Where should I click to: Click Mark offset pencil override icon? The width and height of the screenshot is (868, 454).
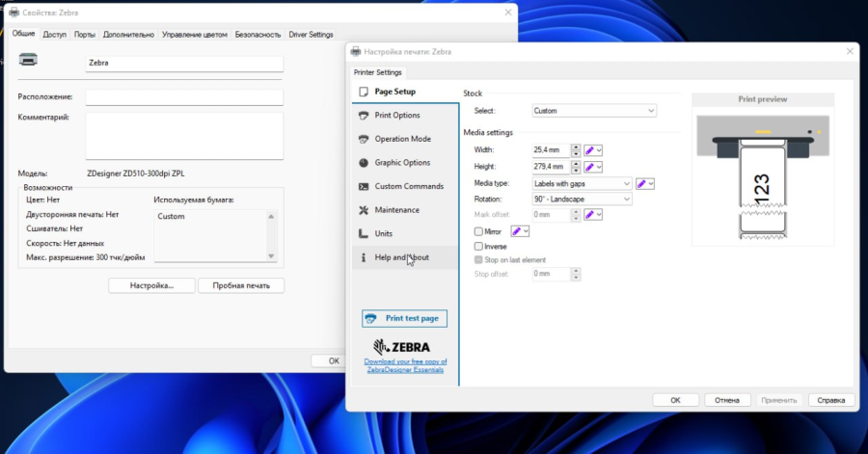[589, 215]
